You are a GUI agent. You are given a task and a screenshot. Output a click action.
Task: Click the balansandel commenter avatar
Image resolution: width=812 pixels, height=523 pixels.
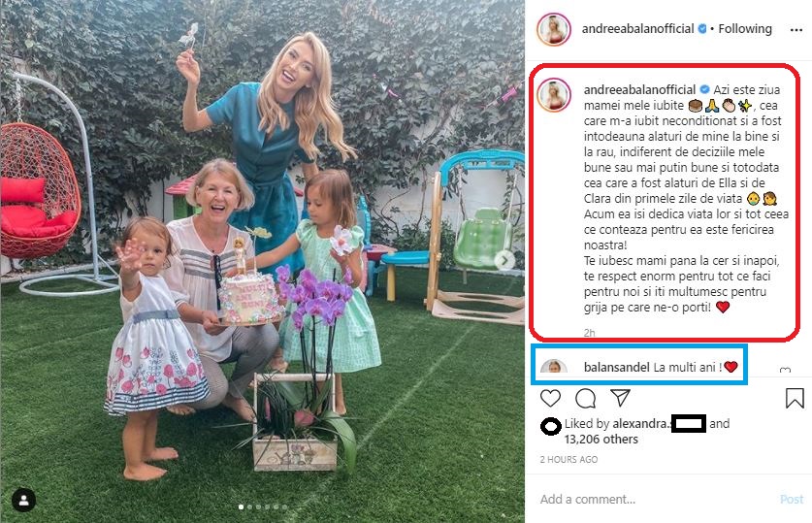pos(554,367)
